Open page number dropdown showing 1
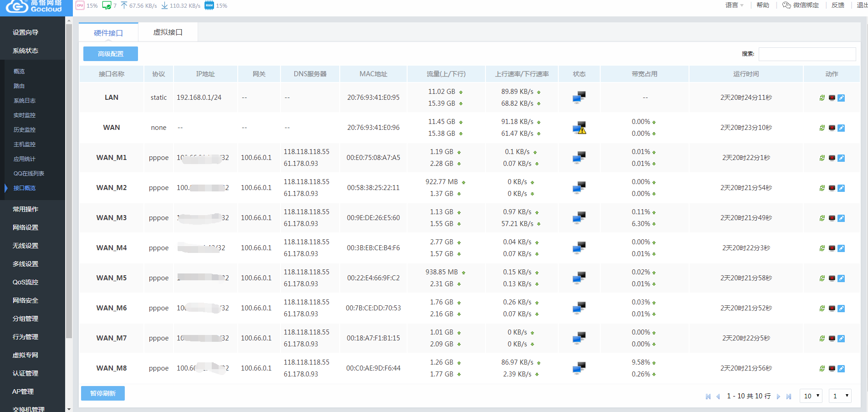 (840, 396)
